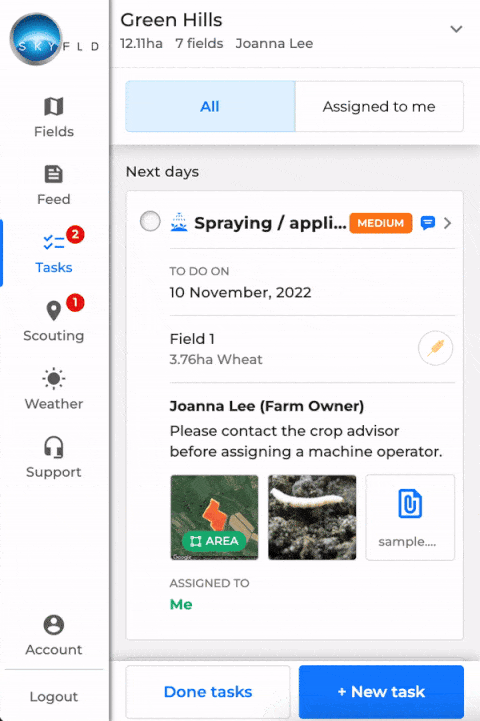Viewport: 480px width, 721px height.
Task: Open Spraying task details chevron
Action: pyautogui.click(x=447, y=223)
